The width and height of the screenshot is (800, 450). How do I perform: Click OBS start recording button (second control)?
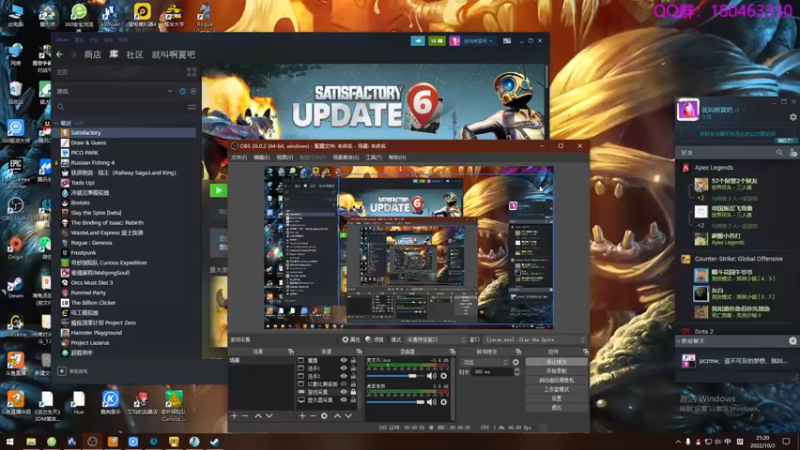(x=556, y=371)
